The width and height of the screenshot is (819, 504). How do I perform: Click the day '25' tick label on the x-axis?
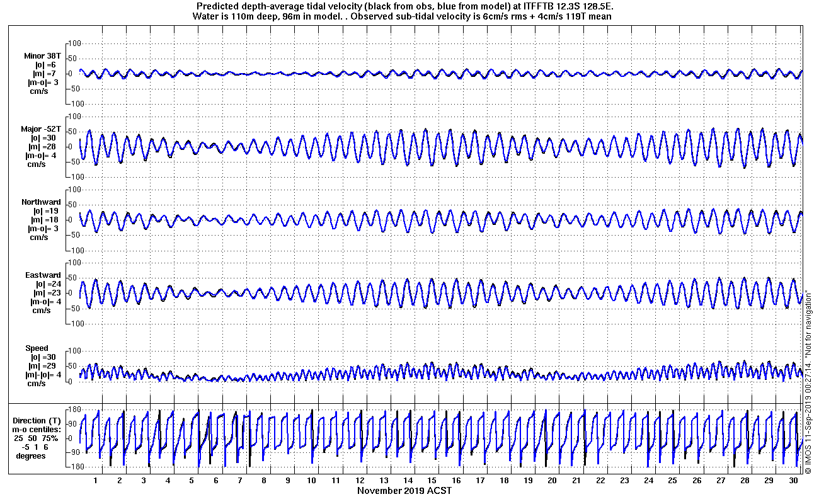pyautogui.click(x=672, y=480)
